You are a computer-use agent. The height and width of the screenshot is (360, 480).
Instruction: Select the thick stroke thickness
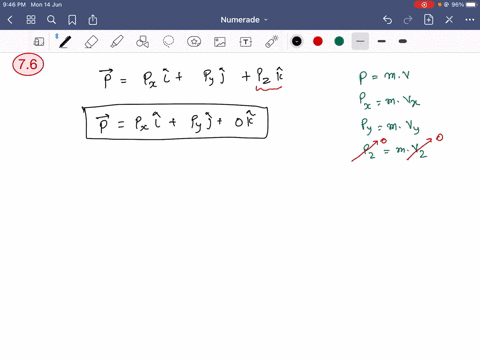click(403, 41)
